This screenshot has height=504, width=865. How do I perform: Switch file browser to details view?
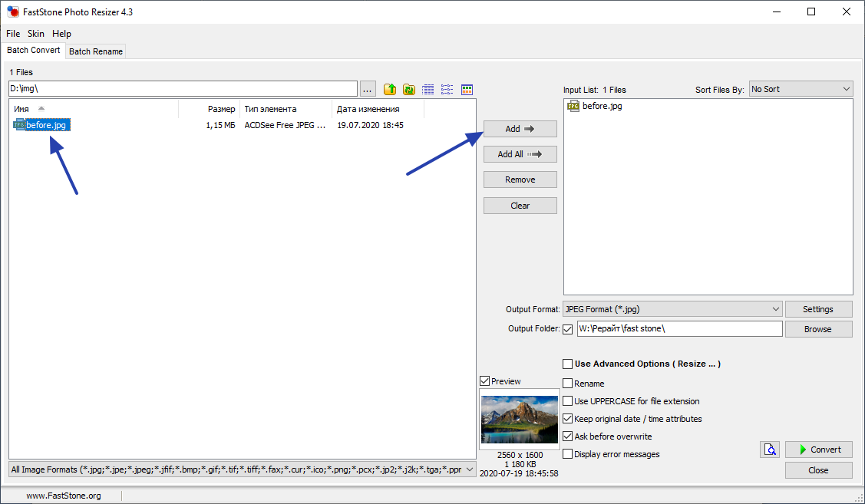click(x=428, y=90)
